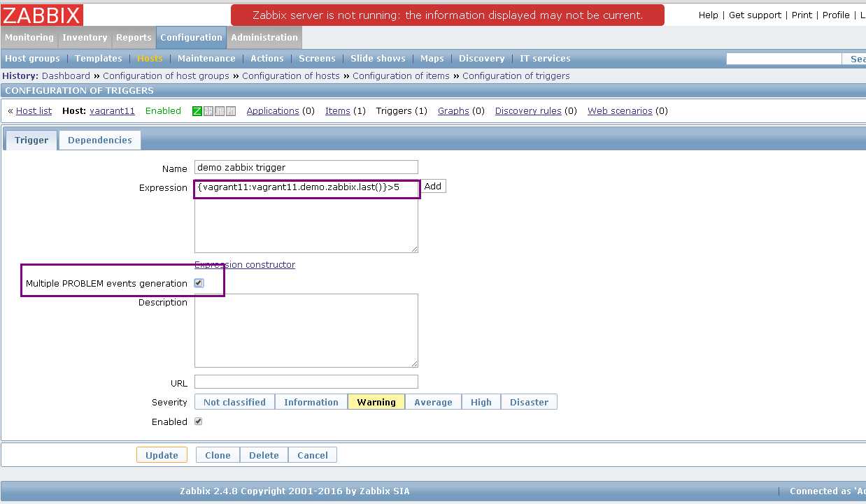Screen dimensions: 866x504
Task: Go to Templates submenu
Action: (99, 59)
